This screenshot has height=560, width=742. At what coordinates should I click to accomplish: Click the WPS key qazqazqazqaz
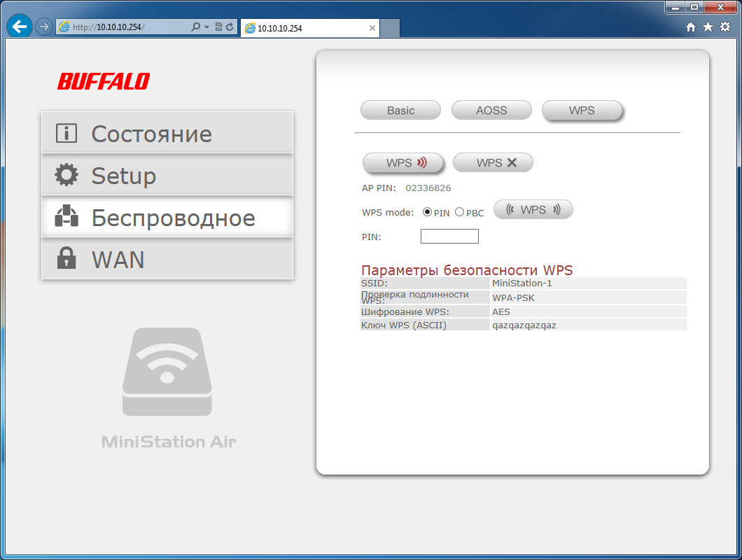coord(524,325)
